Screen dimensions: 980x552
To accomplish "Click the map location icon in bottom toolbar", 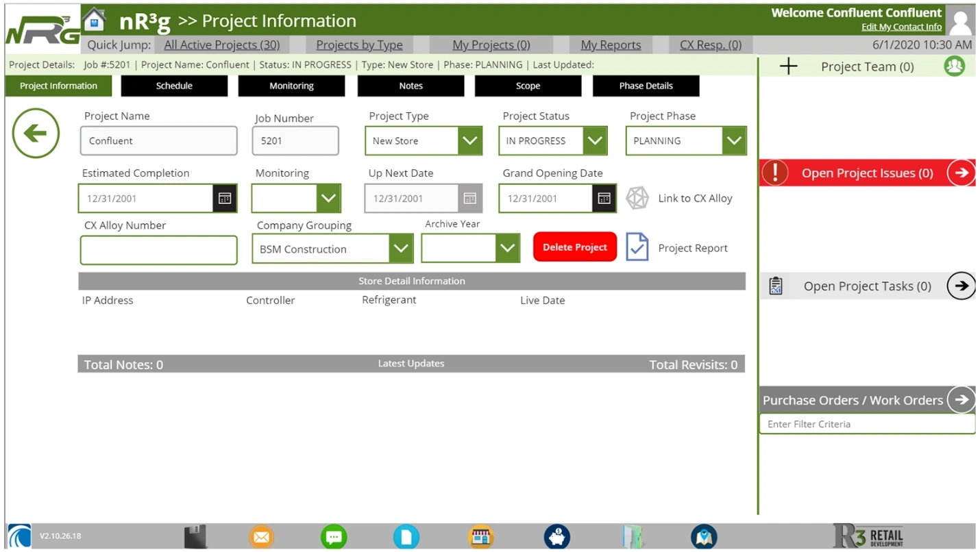I will pos(704,537).
